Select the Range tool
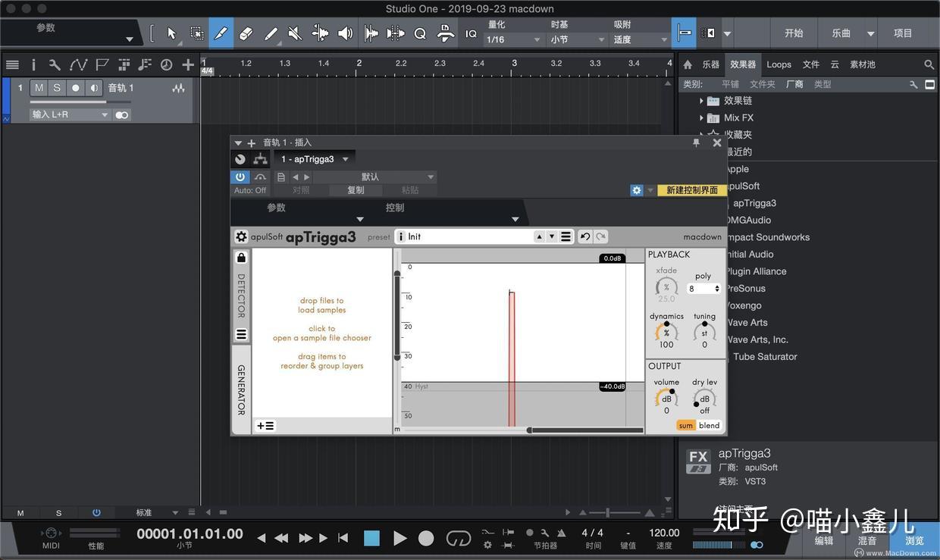This screenshot has width=940, height=560. pos(196,33)
